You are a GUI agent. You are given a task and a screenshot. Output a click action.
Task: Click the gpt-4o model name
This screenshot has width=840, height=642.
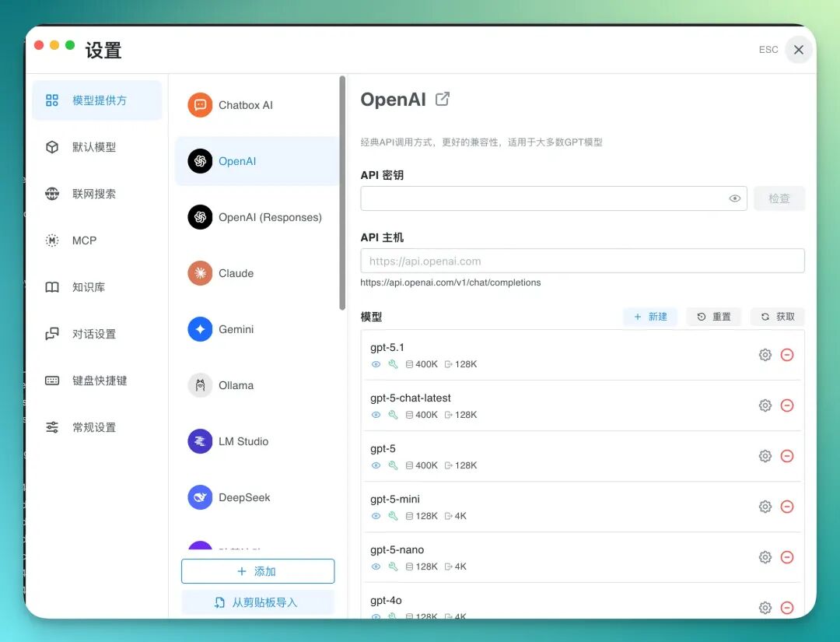pos(386,601)
